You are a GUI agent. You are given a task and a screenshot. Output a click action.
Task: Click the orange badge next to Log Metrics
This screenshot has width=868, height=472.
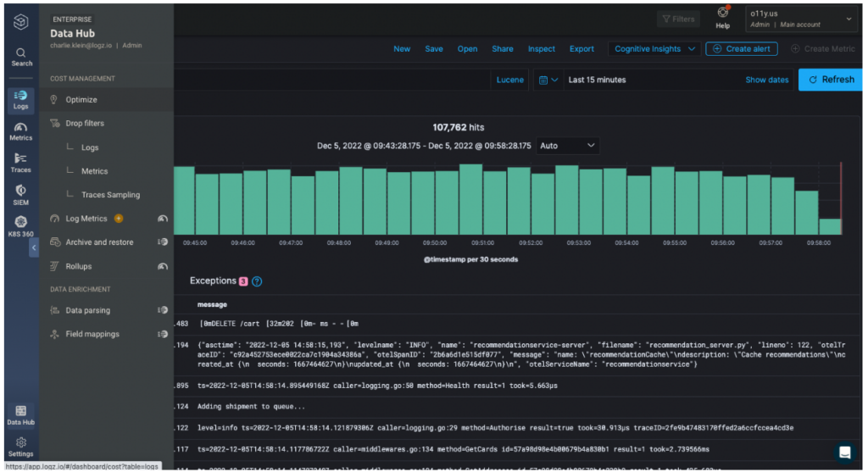[119, 219]
